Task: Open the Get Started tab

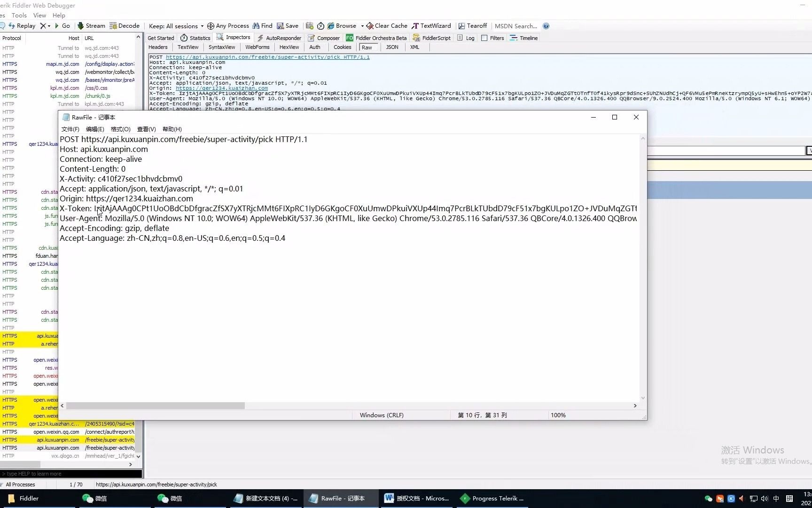Action: [x=161, y=38]
